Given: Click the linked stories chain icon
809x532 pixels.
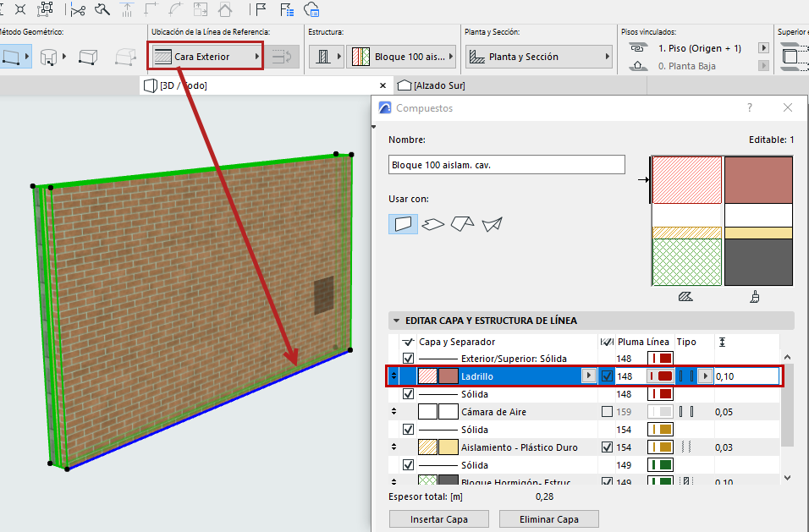Looking at the screenshot, I should click(638, 48).
